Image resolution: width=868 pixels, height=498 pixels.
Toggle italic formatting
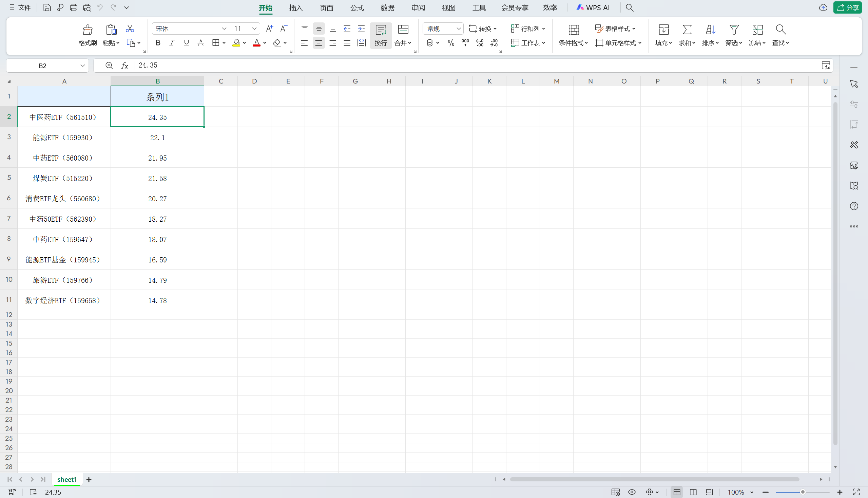(172, 43)
